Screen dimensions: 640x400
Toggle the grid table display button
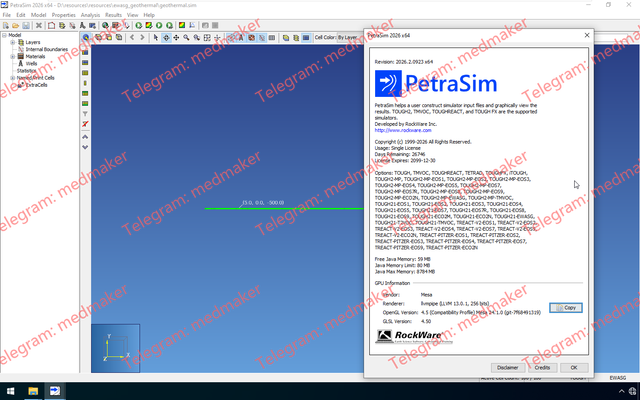[x=272, y=38]
